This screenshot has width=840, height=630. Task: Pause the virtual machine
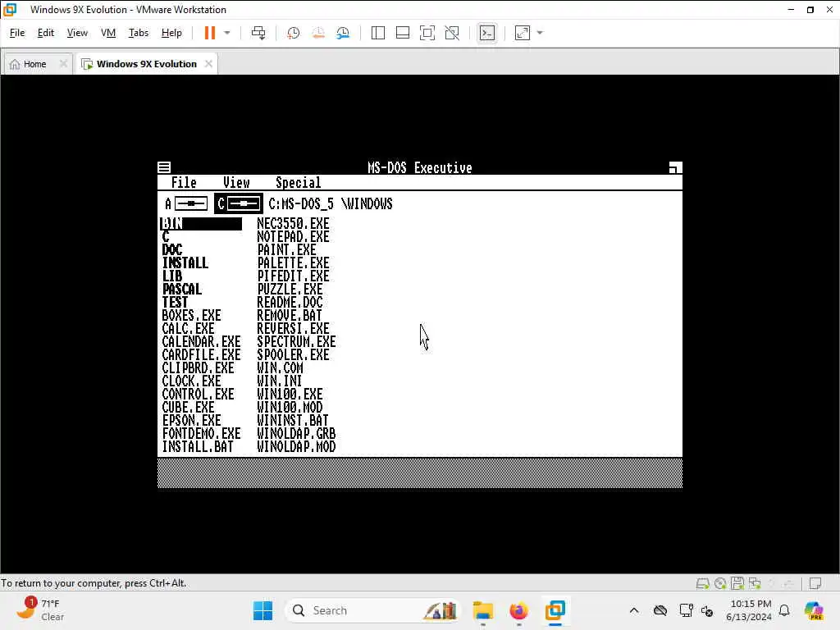tap(209, 33)
